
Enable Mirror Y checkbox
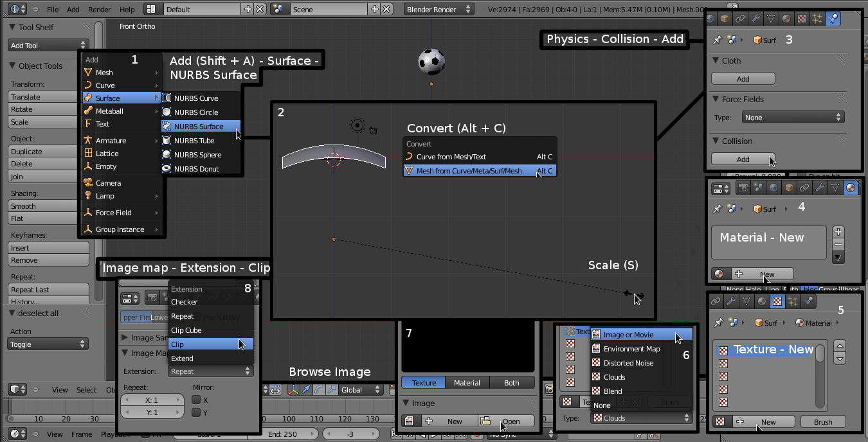[196, 412]
